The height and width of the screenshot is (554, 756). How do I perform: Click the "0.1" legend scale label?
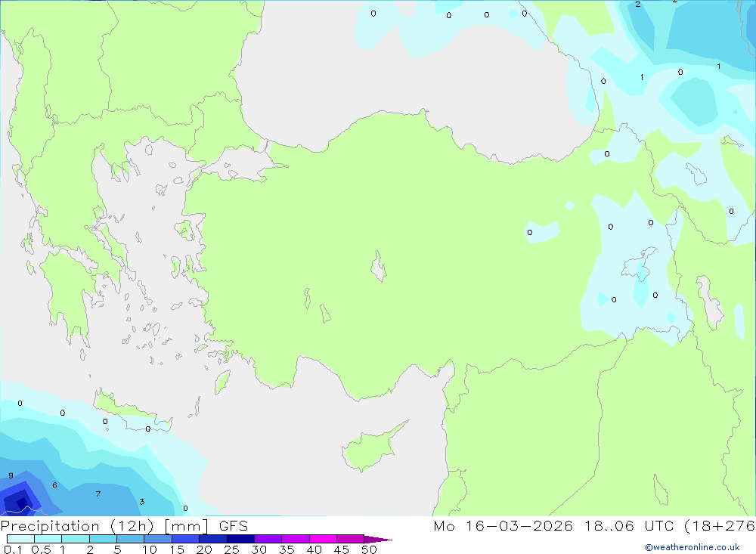point(13,549)
